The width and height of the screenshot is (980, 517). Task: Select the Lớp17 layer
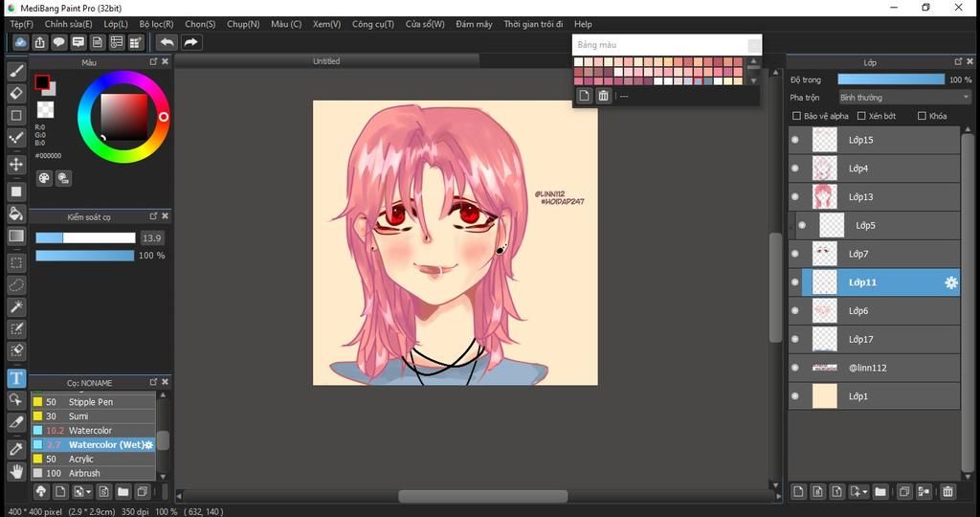(875, 340)
